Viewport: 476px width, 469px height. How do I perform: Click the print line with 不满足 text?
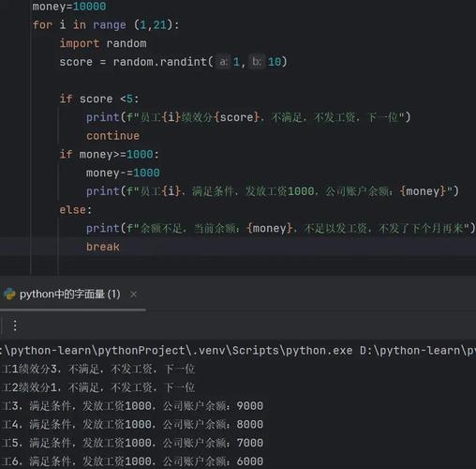(248, 117)
